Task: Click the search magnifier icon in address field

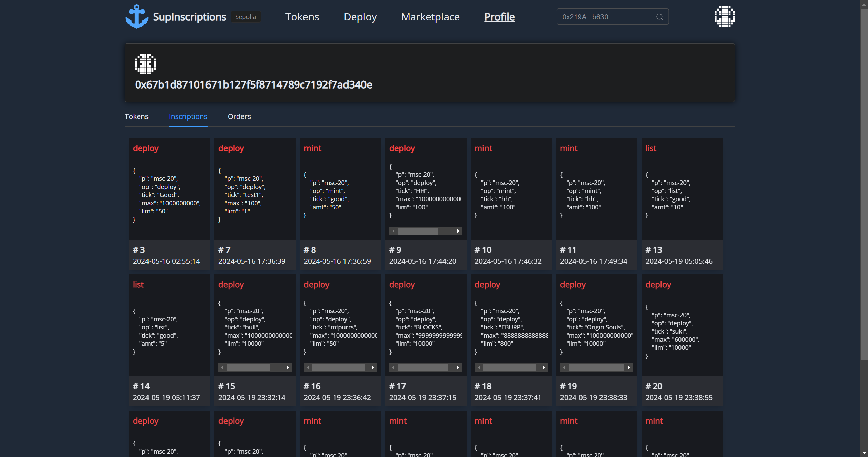Action: click(x=659, y=17)
